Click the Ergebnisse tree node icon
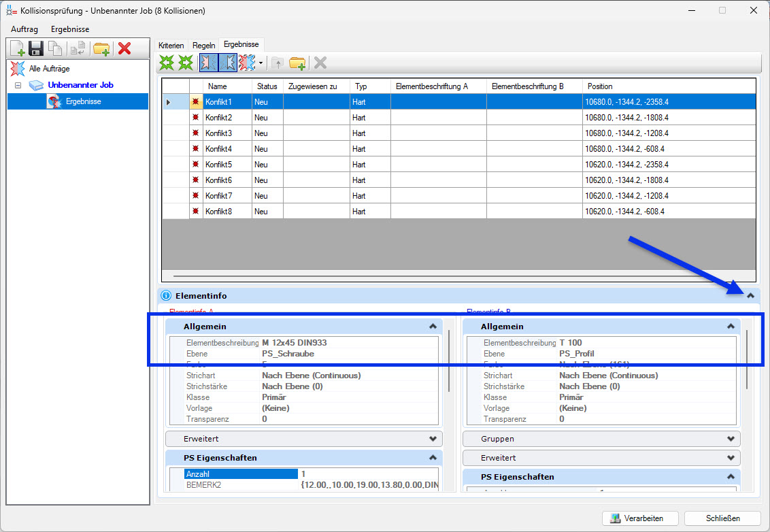The height and width of the screenshot is (532, 770). click(x=54, y=101)
